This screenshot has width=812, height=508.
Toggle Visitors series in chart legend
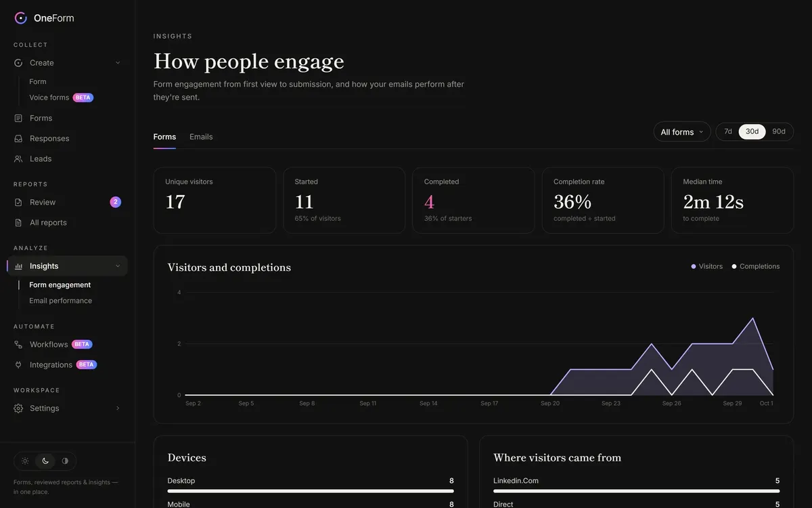(707, 267)
